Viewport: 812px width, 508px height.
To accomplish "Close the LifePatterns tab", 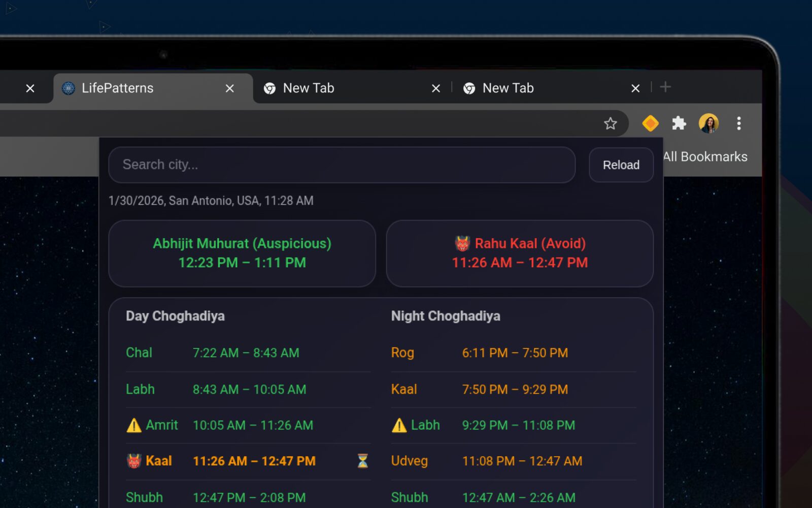I will [230, 88].
